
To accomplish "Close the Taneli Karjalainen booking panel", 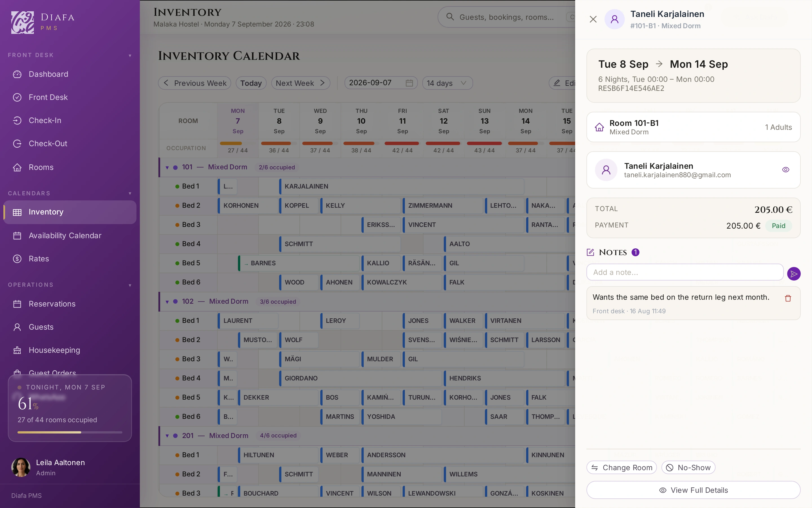I will (x=593, y=19).
